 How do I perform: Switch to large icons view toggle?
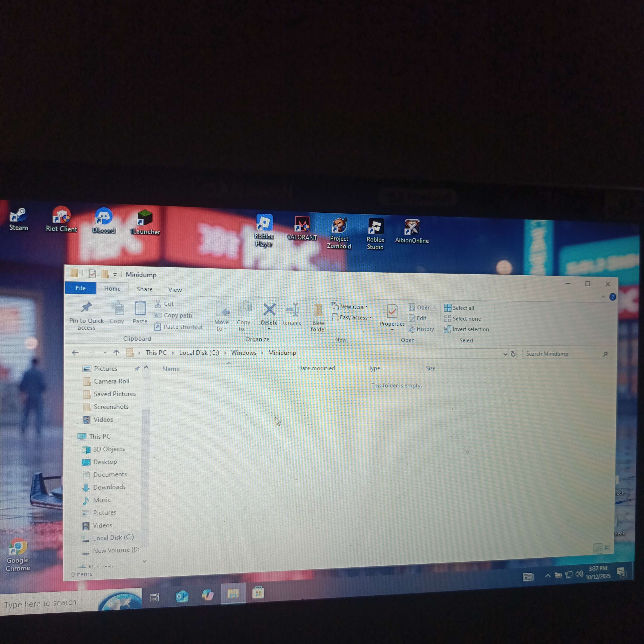coord(607,548)
